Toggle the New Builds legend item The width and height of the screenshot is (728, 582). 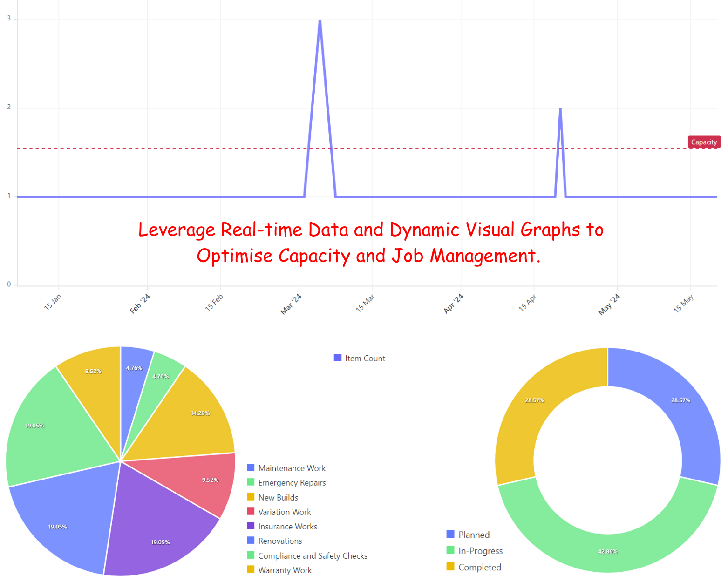click(278, 497)
